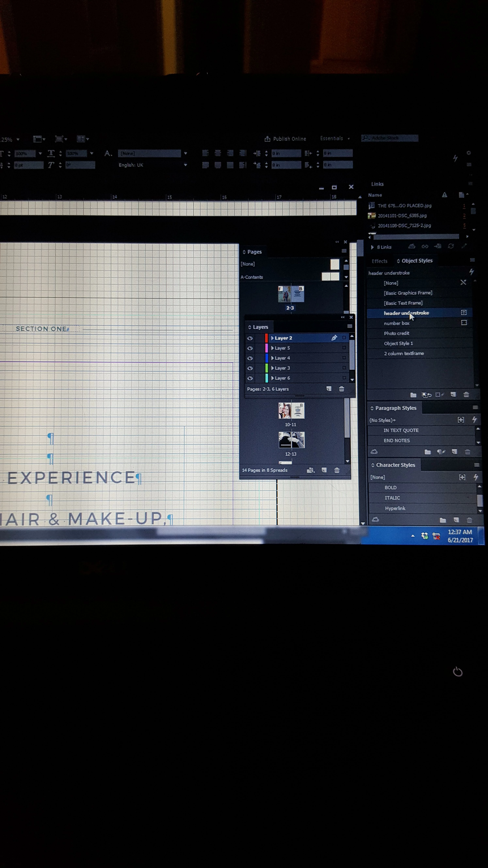Delete selected layer with Layers trash icon
The image size is (488, 868).
(342, 389)
